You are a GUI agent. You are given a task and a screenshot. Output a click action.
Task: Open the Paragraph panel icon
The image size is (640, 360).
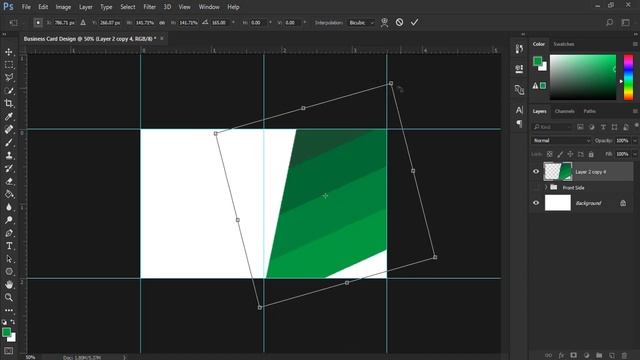519,124
